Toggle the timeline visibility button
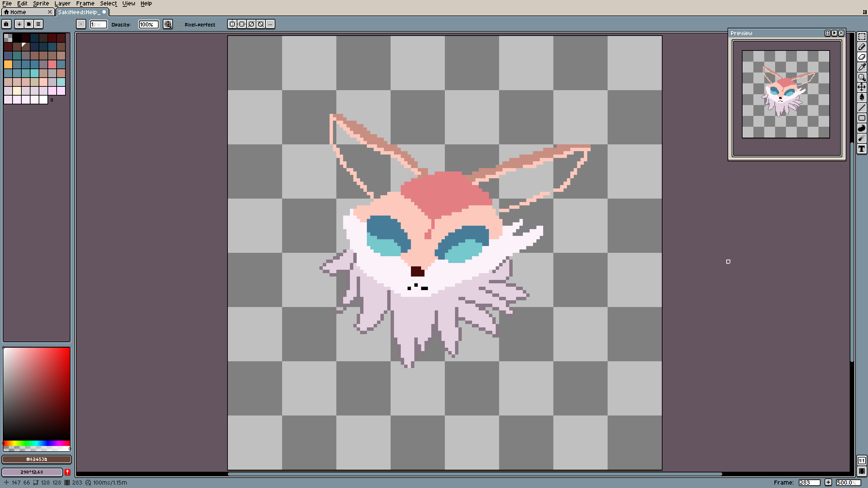Image resolution: width=868 pixels, height=488 pixels. click(x=862, y=471)
